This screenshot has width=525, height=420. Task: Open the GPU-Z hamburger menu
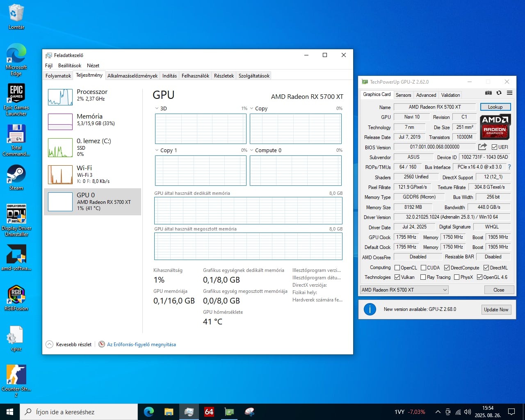(x=509, y=93)
